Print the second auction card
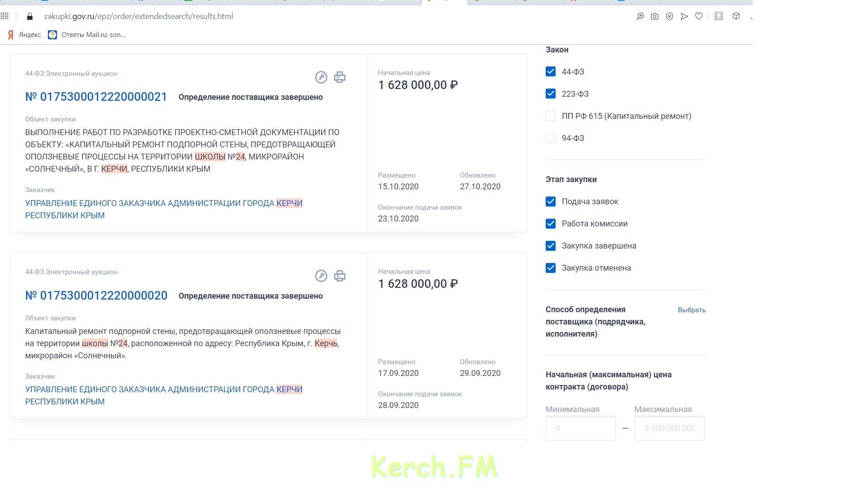 (x=340, y=276)
